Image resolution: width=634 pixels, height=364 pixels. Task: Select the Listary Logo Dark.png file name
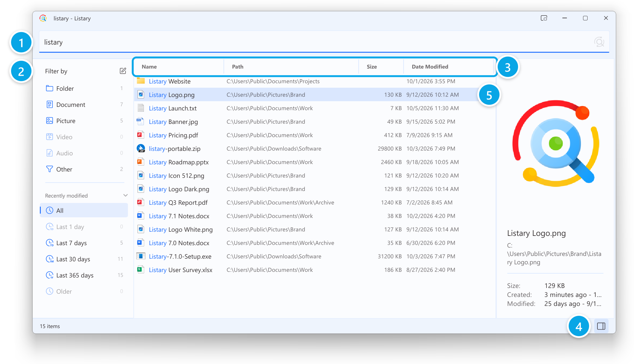[x=179, y=189]
